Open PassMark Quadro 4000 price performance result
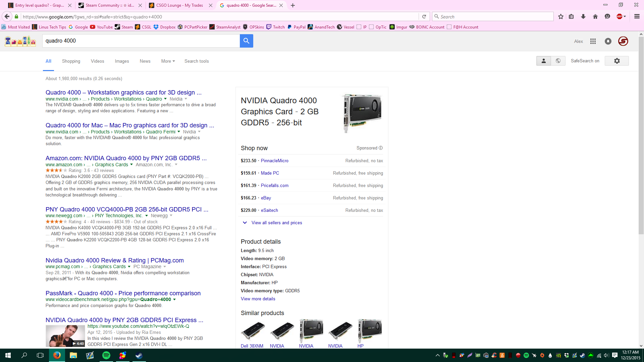This screenshot has width=644, height=362. coord(123,293)
